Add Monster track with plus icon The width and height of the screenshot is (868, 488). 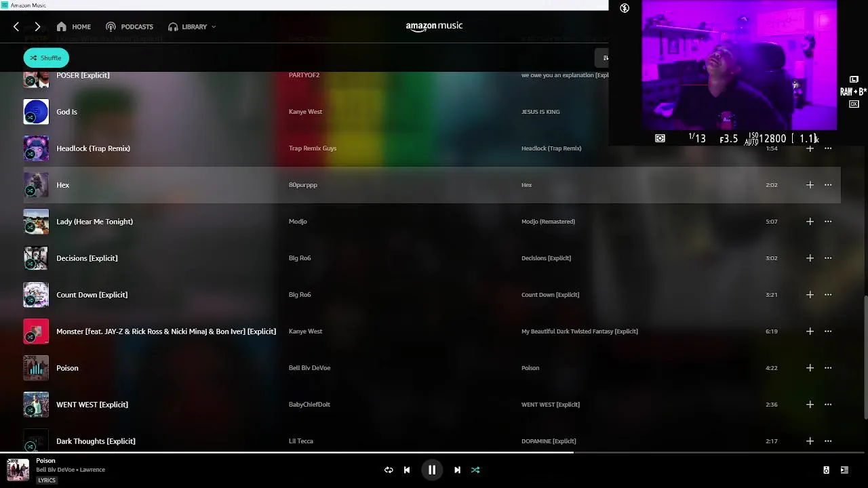tap(810, 331)
